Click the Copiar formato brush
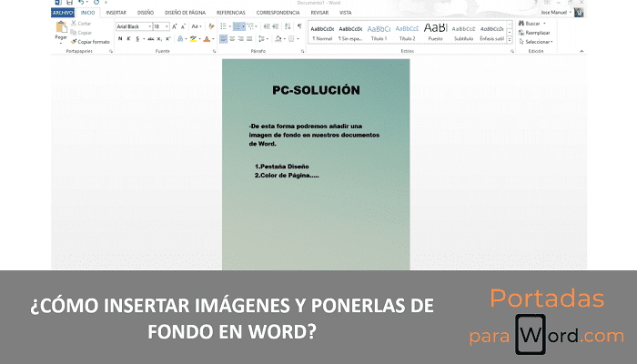This screenshot has width=637, height=364. click(x=90, y=42)
